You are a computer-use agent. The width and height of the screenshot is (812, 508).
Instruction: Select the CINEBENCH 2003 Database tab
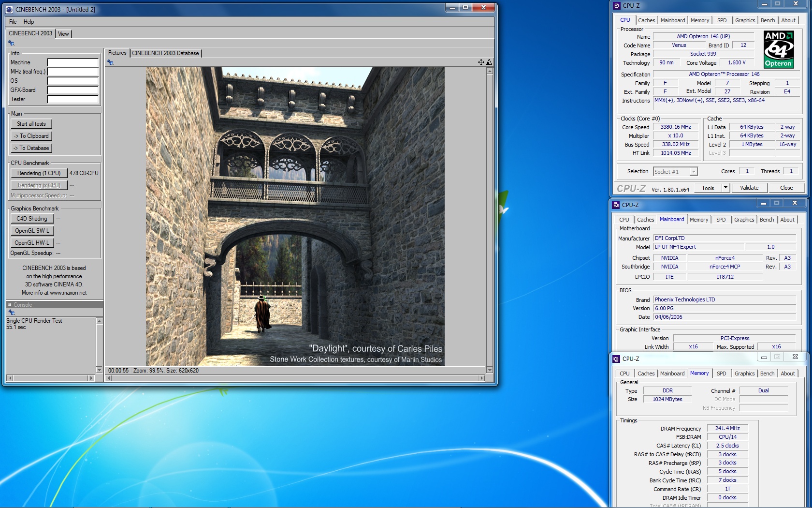tap(165, 53)
